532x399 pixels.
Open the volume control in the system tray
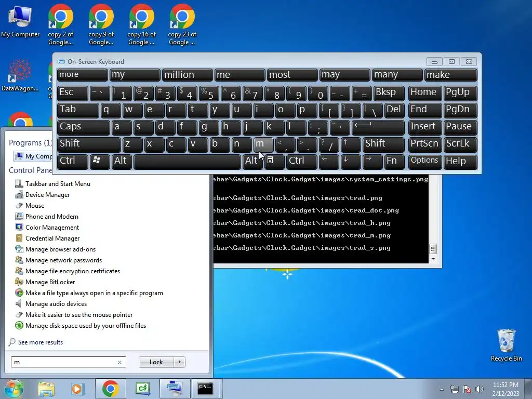480,389
